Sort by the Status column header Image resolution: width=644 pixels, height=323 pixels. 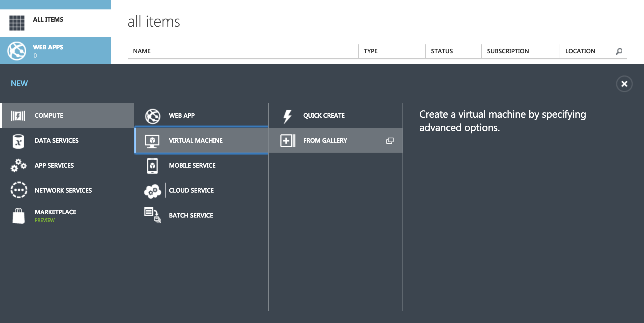442,51
